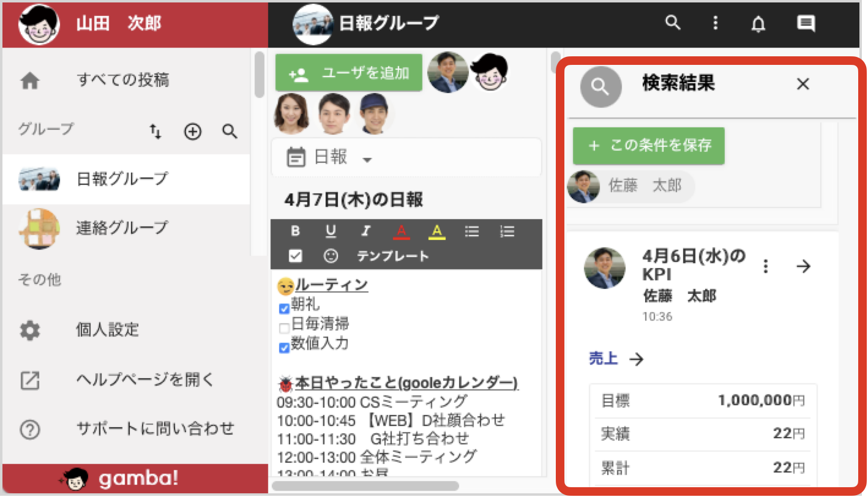Open the search icon in the top bar
868x497 pixels.
click(673, 23)
